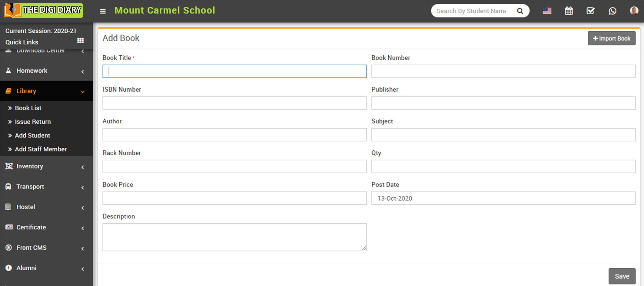Click the hamburger menu toggle icon

103,11
